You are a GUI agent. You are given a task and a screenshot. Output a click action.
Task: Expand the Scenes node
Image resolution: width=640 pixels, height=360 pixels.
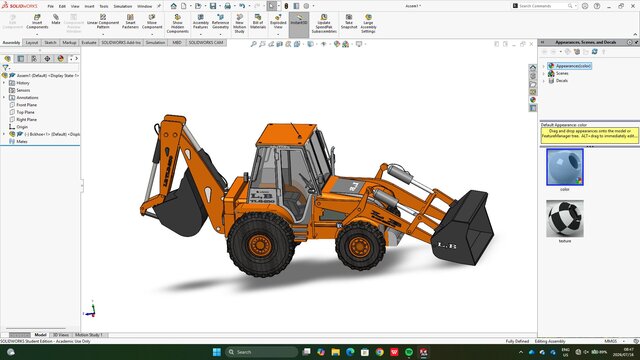point(544,73)
